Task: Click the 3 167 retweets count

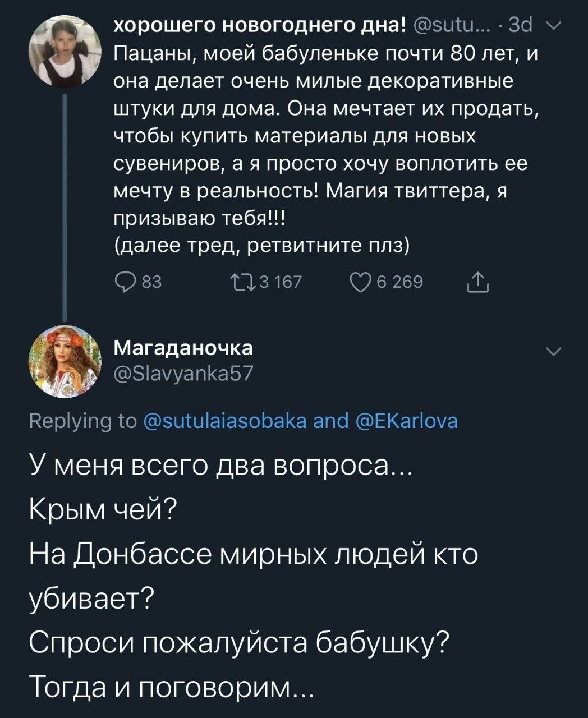Action: (280, 282)
